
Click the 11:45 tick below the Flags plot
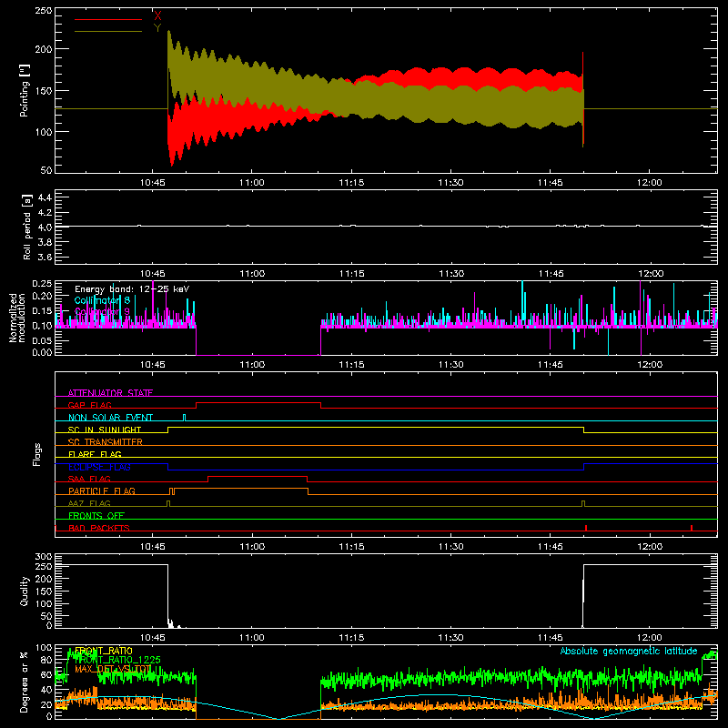pyautogui.click(x=551, y=547)
